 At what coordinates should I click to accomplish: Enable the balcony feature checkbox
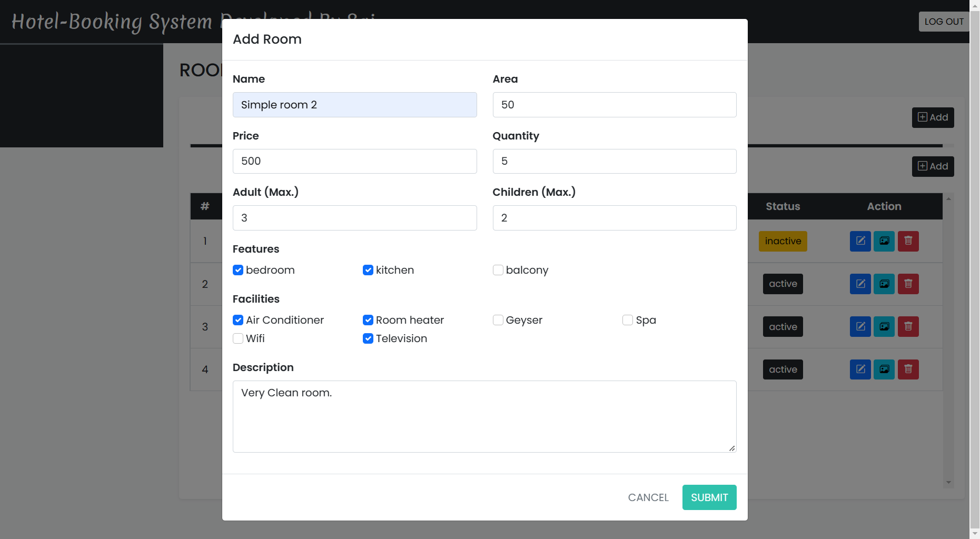pos(498,269)
